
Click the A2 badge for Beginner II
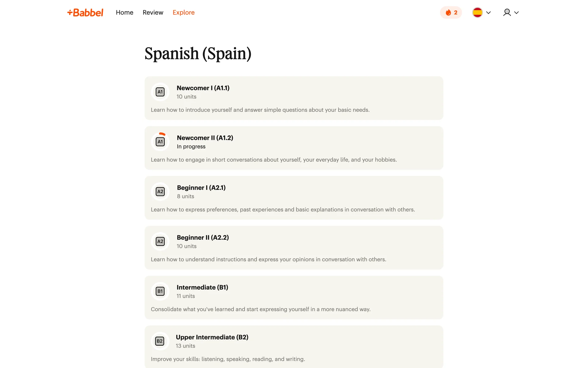160,241
